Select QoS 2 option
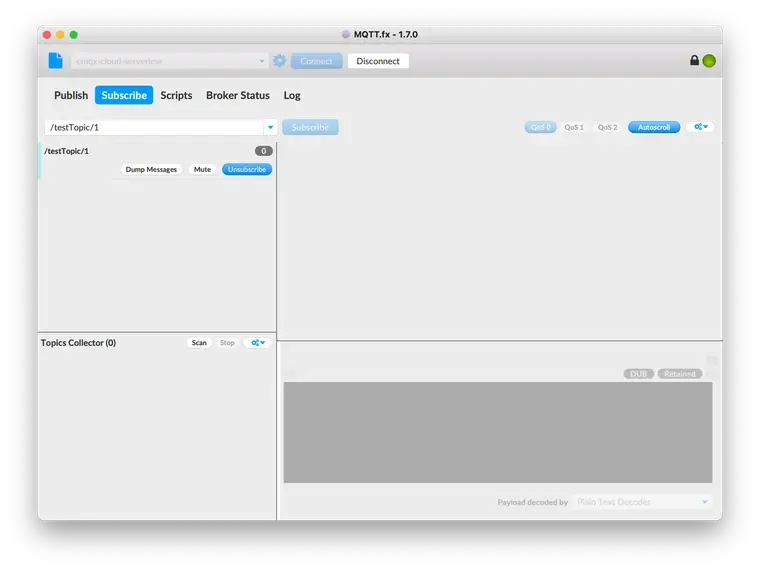Viewport: 760px width, 570px height. coord(607,127)
